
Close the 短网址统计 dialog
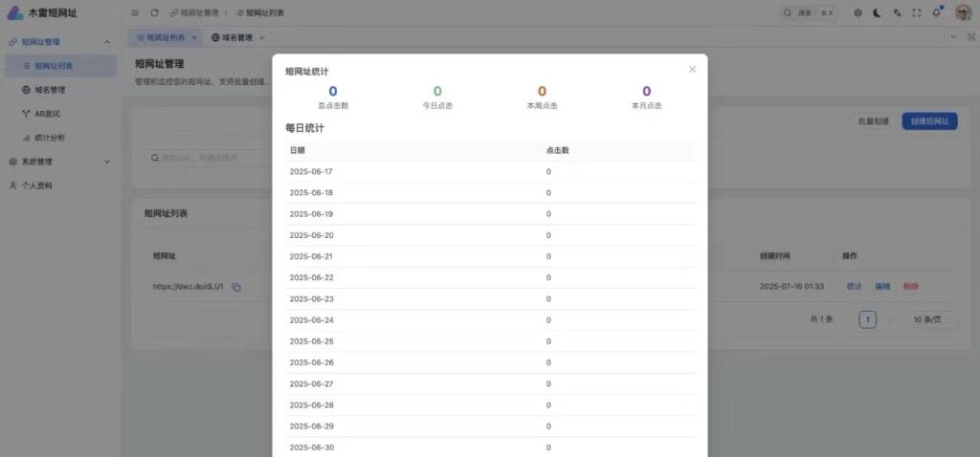click(x=692, y=69)
